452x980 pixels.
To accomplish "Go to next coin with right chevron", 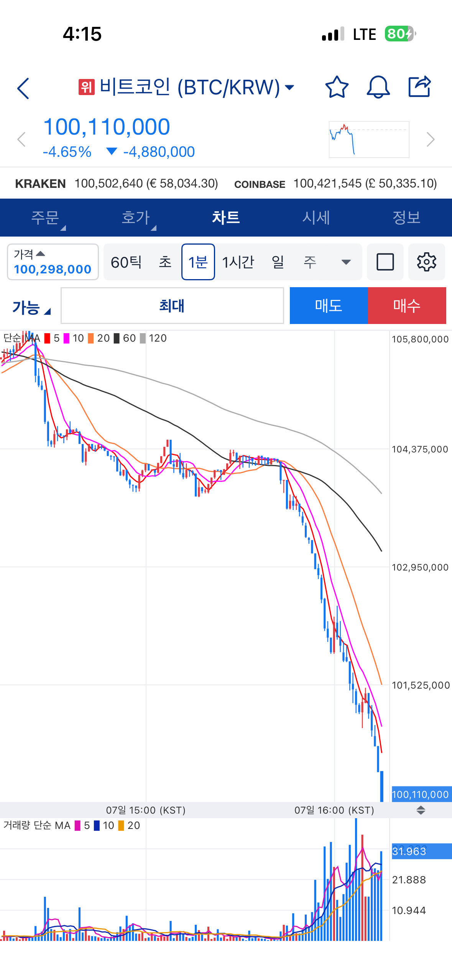I will pyautogui.click(x=430, y=140).
